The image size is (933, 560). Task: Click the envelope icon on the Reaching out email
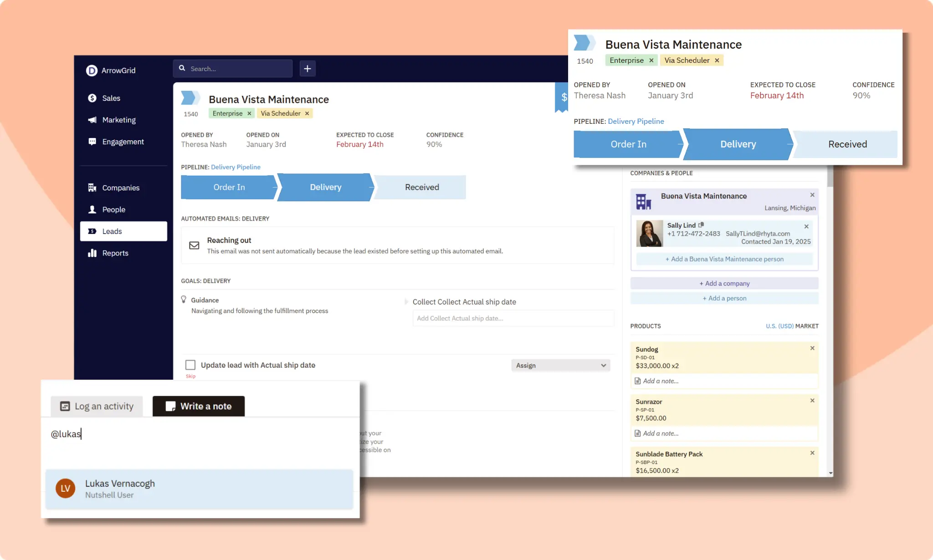195,245
